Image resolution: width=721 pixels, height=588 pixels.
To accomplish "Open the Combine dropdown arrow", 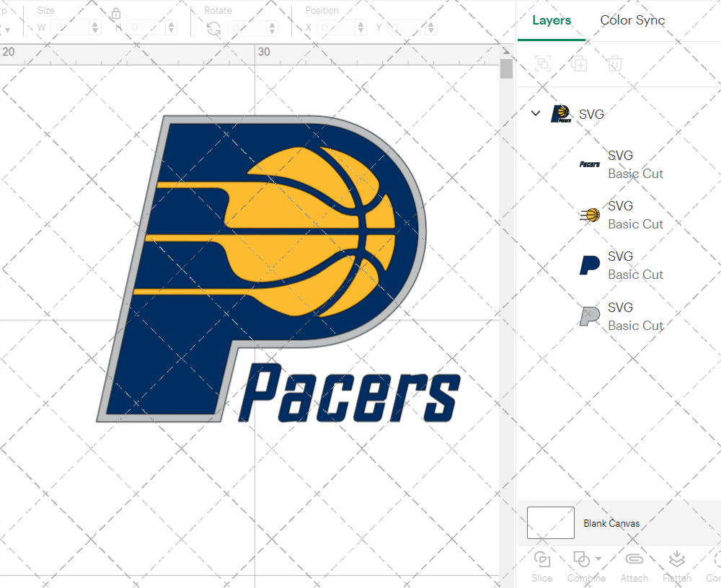I will (x=598, y=558).
